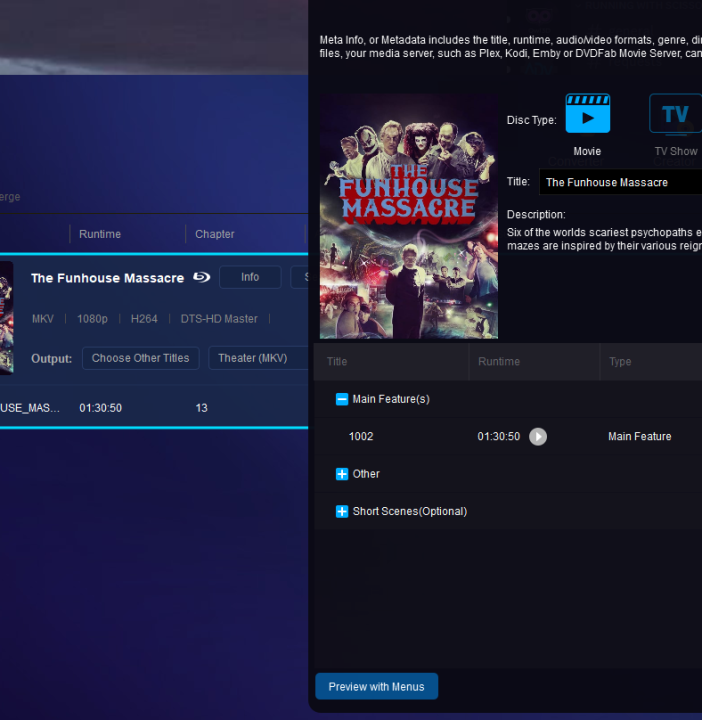Click the Runtime column header in main list
Viewport: 702px width, 720px height.
[x=100, y=234]
